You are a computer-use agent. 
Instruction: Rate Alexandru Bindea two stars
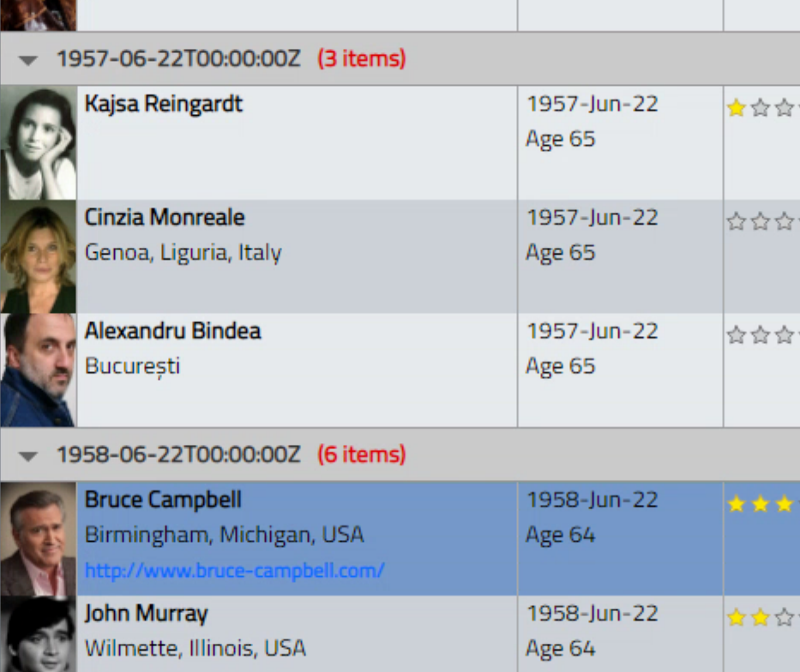pos(761,335)
